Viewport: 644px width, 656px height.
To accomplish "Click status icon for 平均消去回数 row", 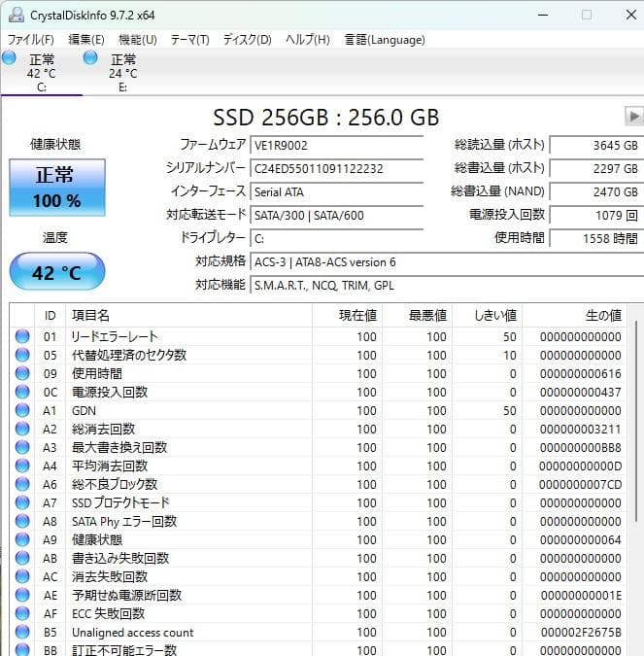I will [x=22, y=466].
